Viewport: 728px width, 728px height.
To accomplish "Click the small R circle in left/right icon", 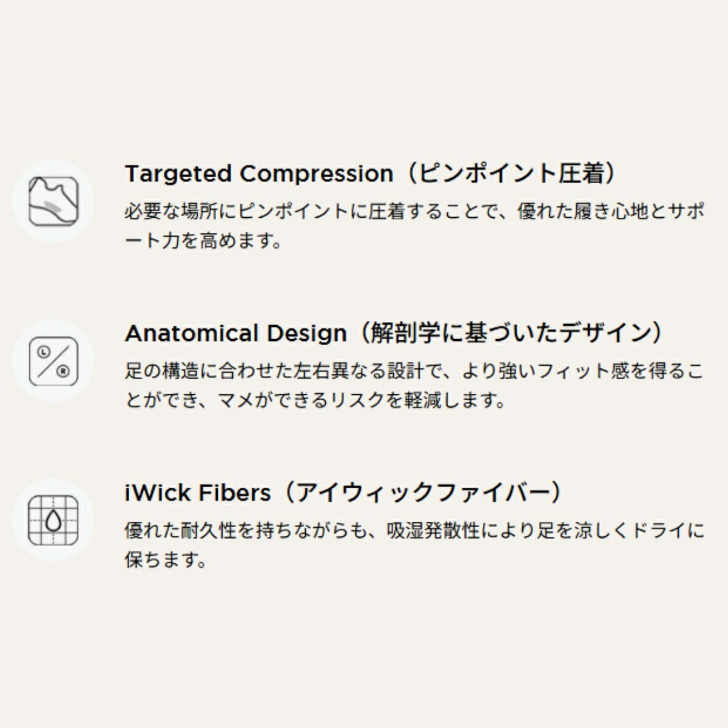I will (62, 371).
